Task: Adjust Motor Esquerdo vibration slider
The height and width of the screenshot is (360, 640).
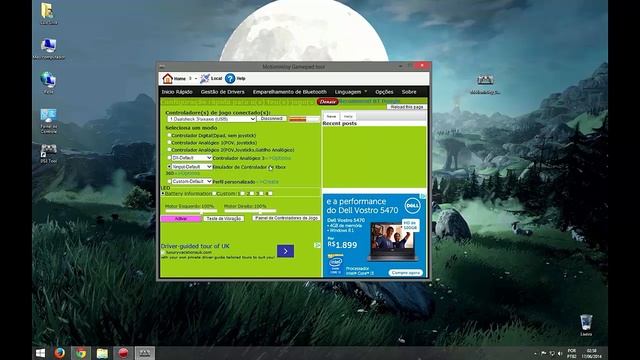Action: coord(191,211)
